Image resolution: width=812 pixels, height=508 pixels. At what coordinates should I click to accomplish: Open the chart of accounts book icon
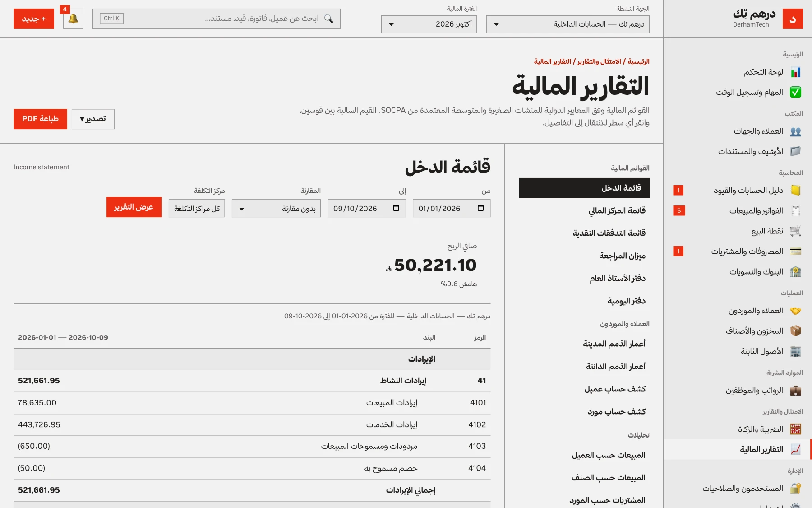coord(795,191)
